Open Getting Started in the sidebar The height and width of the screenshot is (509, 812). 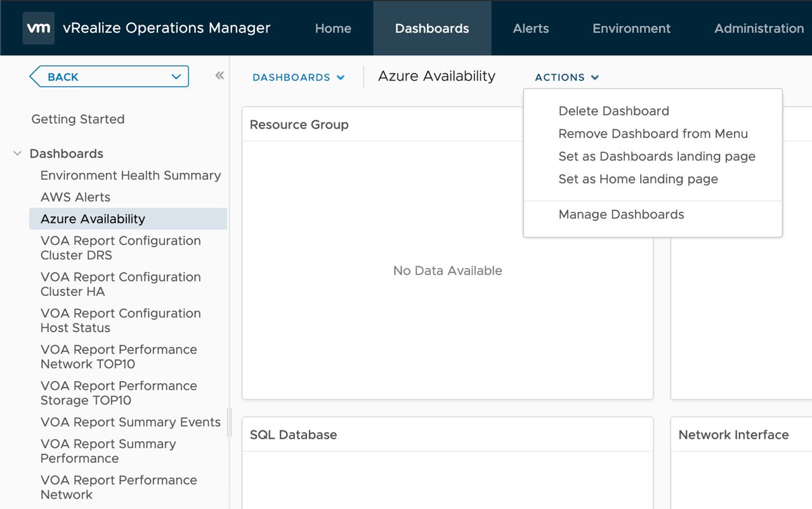coord(78,119)
